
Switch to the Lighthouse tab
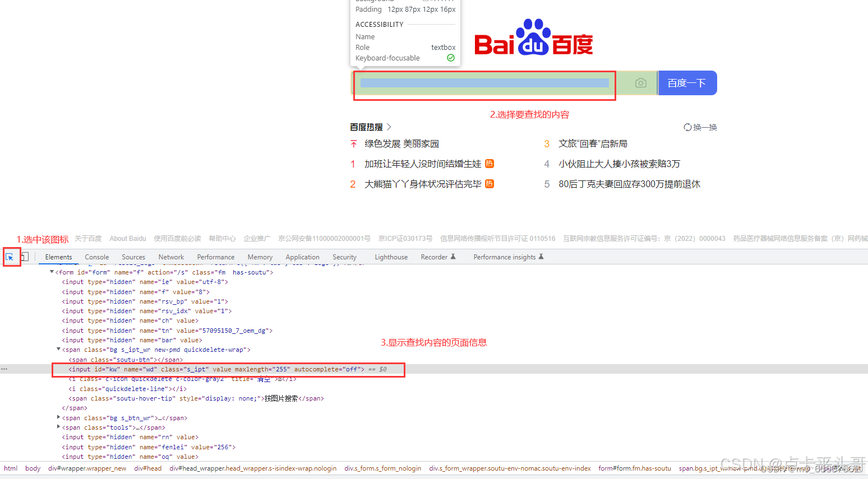[391, 257]
